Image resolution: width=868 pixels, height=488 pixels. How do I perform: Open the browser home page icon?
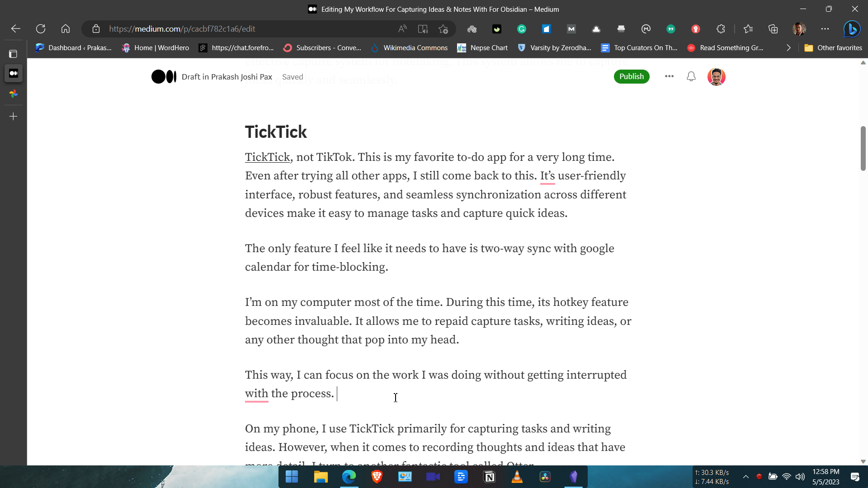pyautogui.click(x=66, y=29)
